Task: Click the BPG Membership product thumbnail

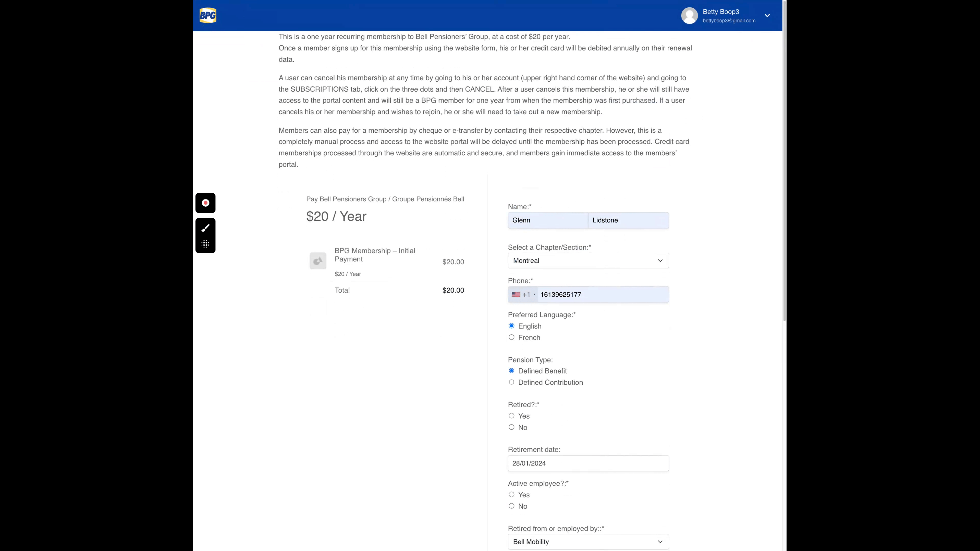Action: point(318,261)
